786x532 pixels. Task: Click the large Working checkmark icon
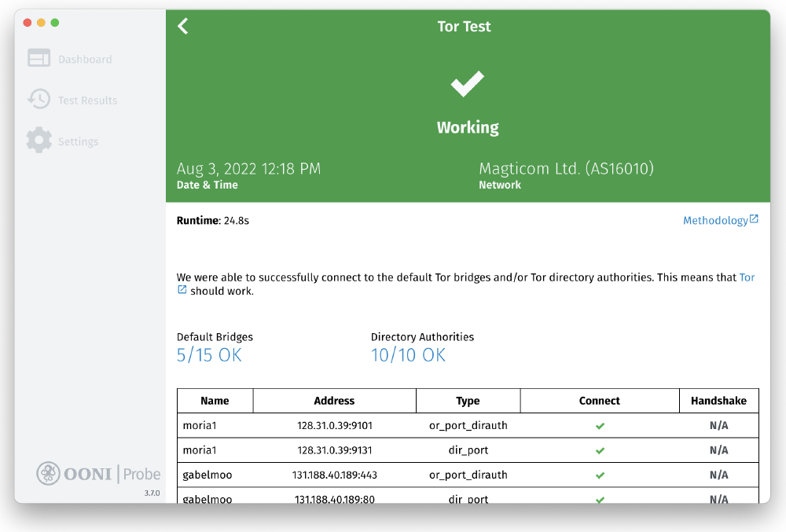[x=467, y=83]
